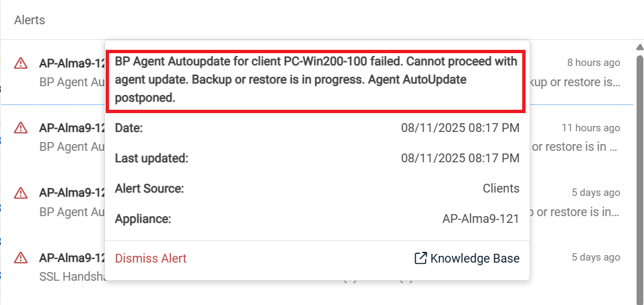
Task: Click the BP Agent Autoupdate failed message text
Action: pyautogui.click(x=316, y=79)
